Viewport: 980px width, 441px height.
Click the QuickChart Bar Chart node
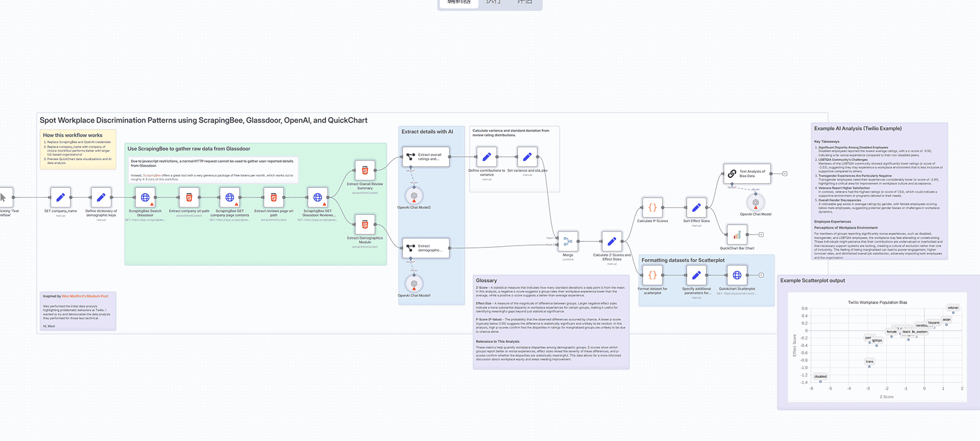click(737, 235)
